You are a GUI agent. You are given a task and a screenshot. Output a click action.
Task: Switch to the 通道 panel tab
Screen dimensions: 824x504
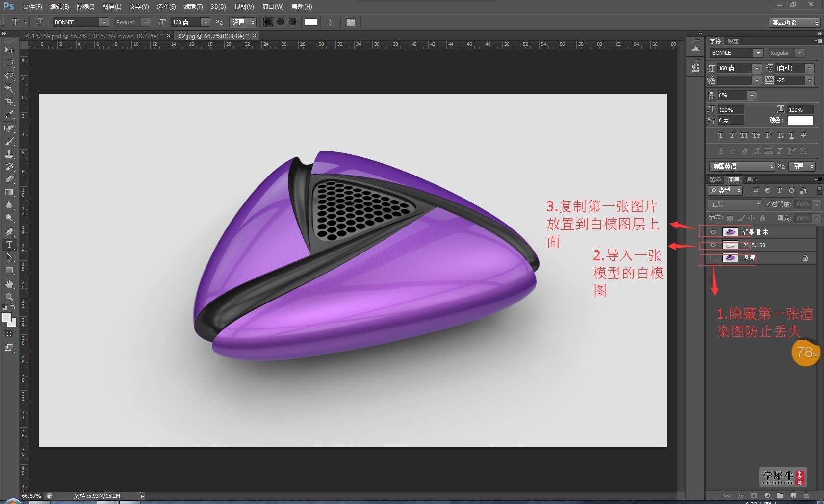[752, 180]
